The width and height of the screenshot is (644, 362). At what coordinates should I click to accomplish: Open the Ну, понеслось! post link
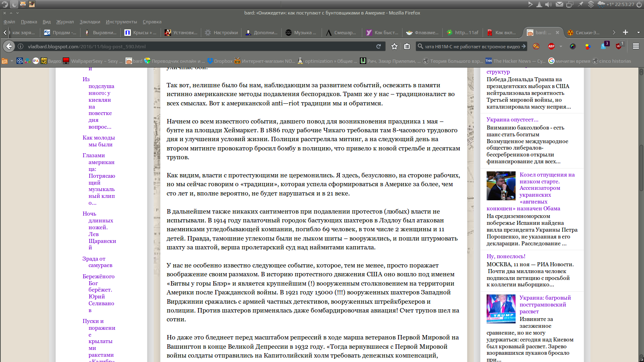[506, 256]
